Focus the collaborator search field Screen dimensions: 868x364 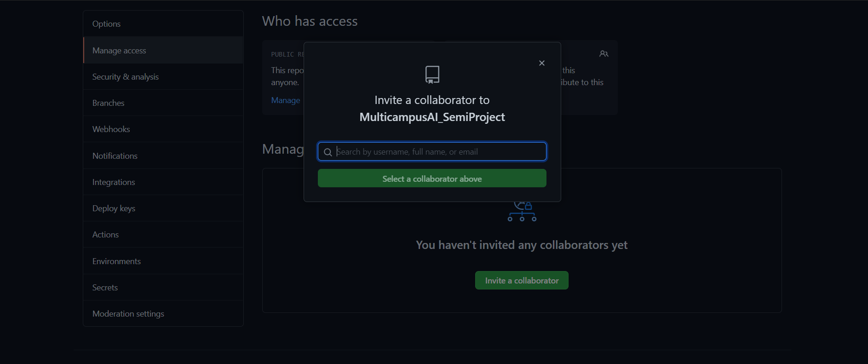click(x=432, y=151)
